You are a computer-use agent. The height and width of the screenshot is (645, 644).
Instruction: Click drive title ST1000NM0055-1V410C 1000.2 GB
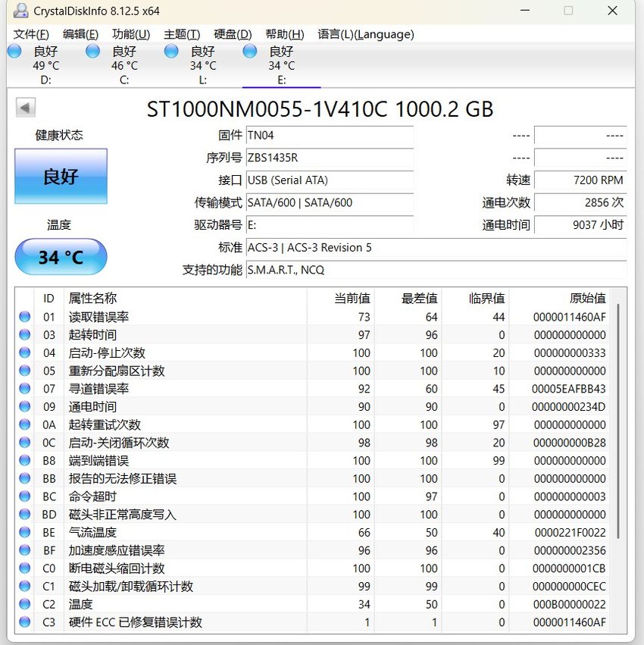320,109
